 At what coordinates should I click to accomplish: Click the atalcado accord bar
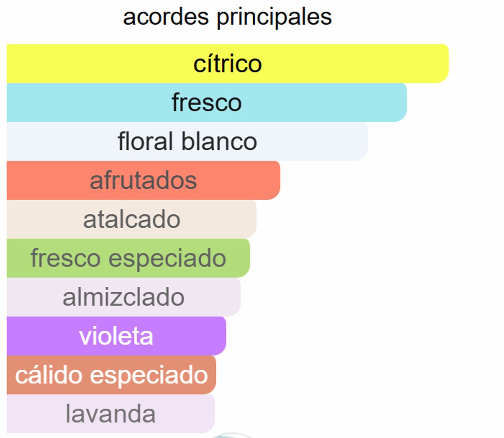(131, 219)
